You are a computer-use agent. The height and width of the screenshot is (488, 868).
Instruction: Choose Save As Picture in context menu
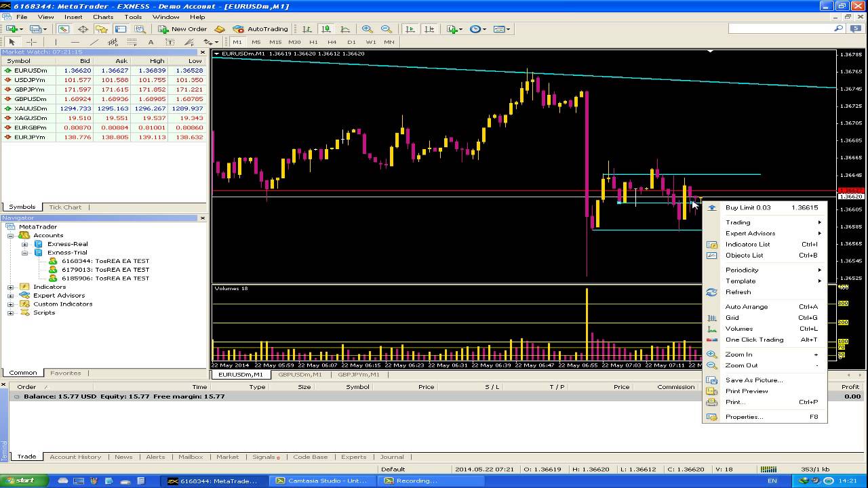(765, 380)
